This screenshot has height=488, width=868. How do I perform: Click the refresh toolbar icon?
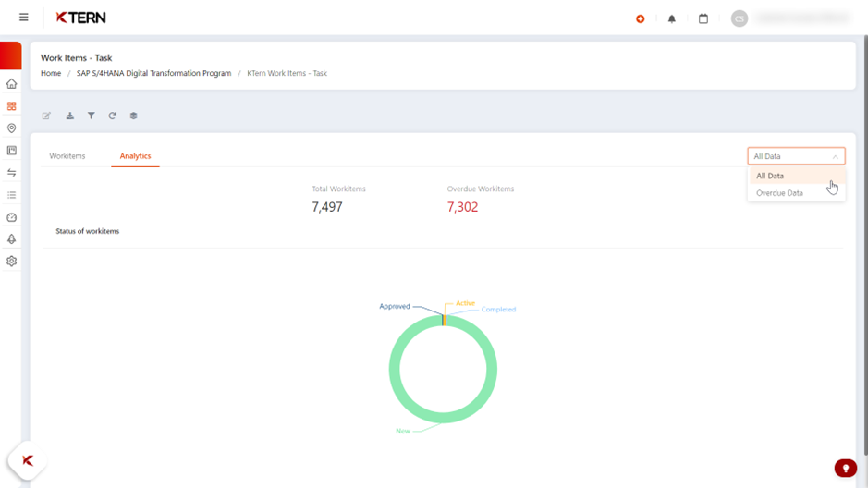[113, 116]
